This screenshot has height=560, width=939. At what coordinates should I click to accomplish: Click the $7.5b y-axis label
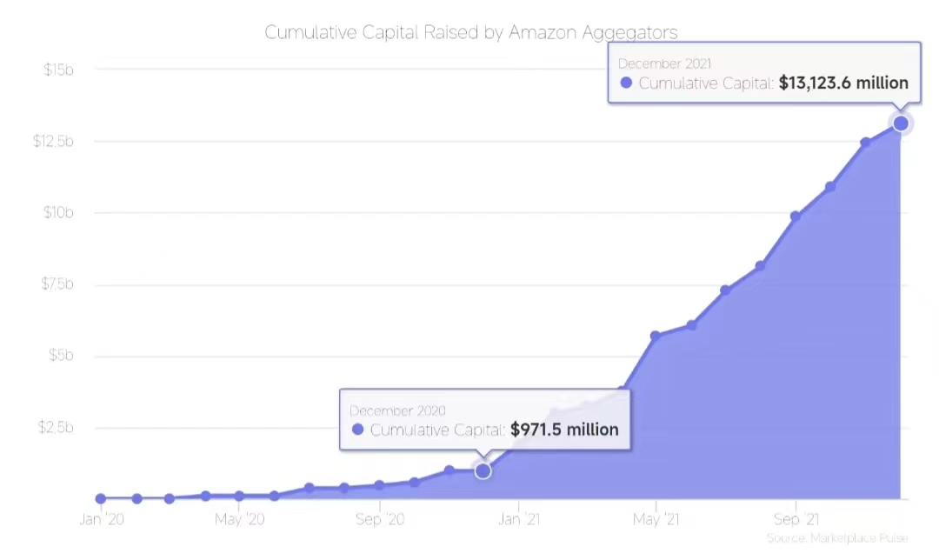[55, 284]
